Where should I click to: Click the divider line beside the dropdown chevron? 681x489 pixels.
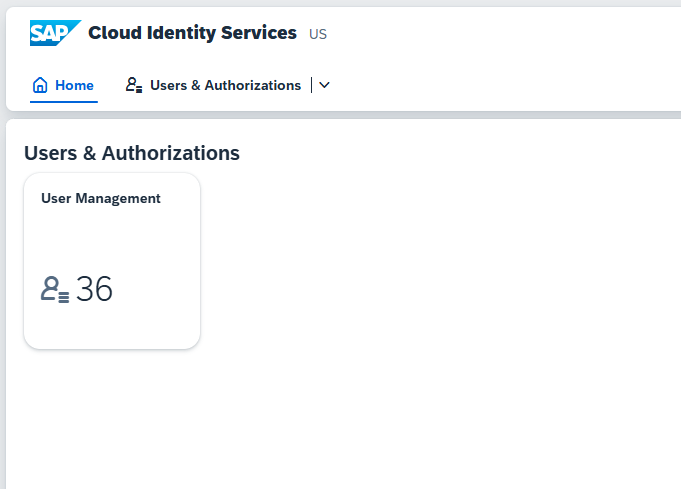[311, 85]
